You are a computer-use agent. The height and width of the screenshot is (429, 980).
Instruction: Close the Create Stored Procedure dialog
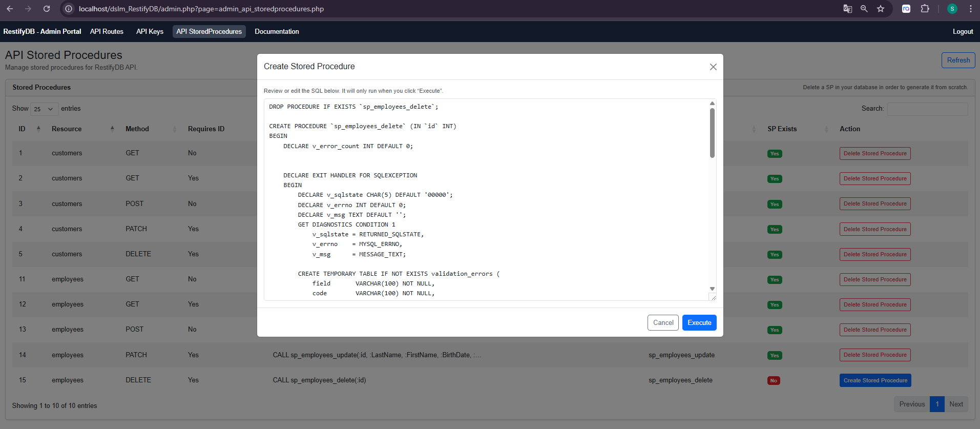713,67
